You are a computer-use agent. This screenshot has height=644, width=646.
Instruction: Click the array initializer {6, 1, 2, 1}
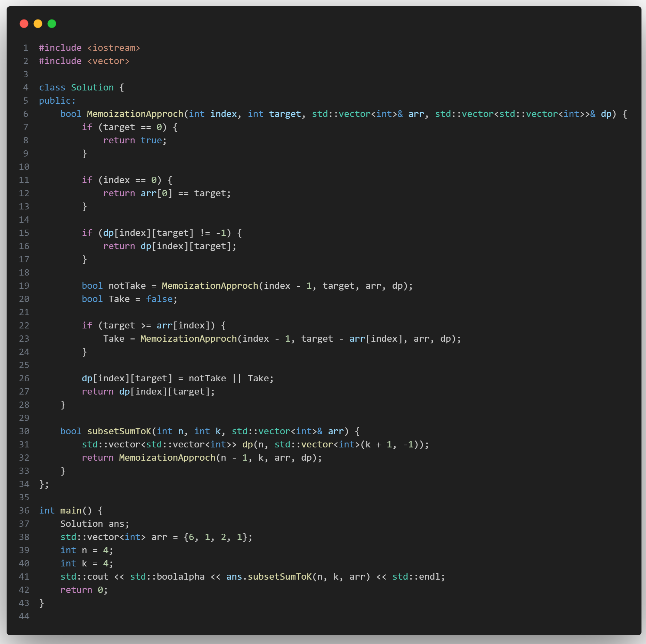click(218, 537)
